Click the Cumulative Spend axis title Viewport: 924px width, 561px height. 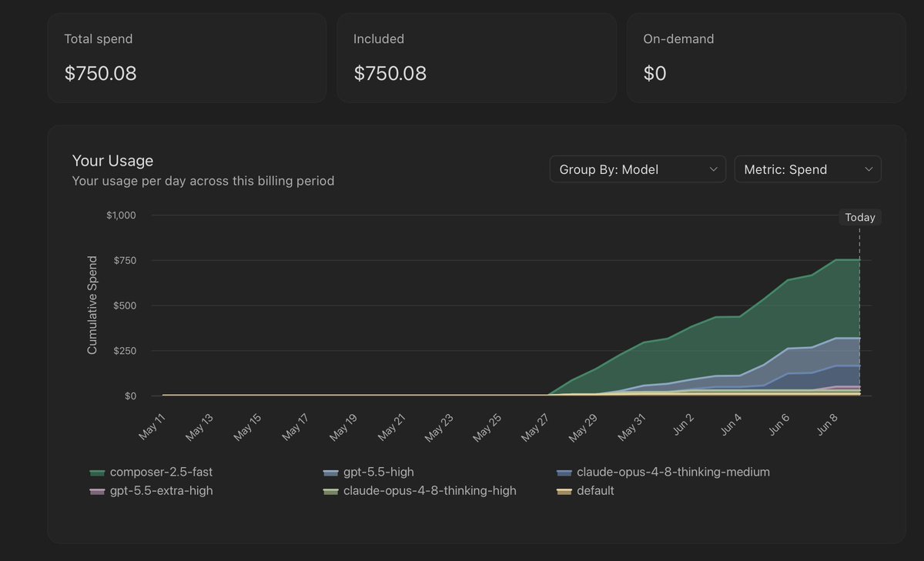(92, 306)
